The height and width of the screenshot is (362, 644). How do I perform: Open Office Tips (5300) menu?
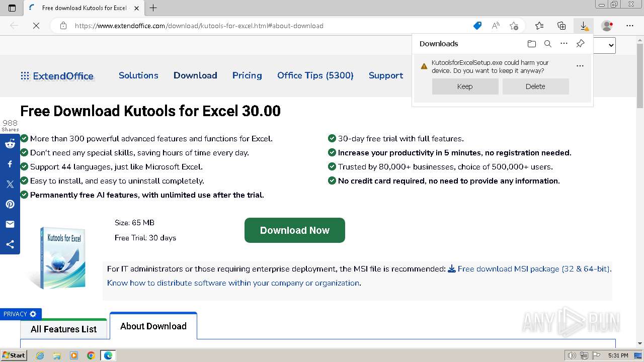(x=315, y=75)
